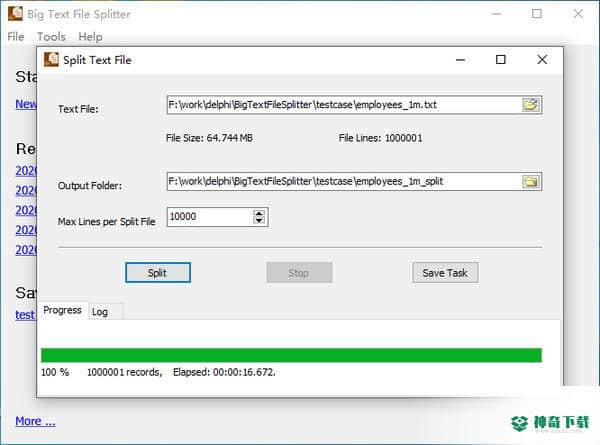Screen dimensions: 600x445
Task: Minimize the Split Text File dialog
Action: click(460, 60)
